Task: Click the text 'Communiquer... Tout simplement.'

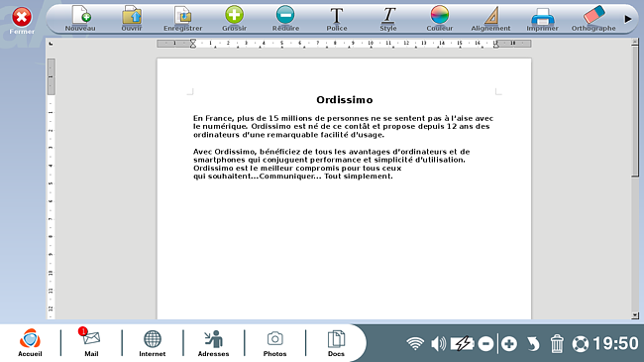Action: pos(326,177)
